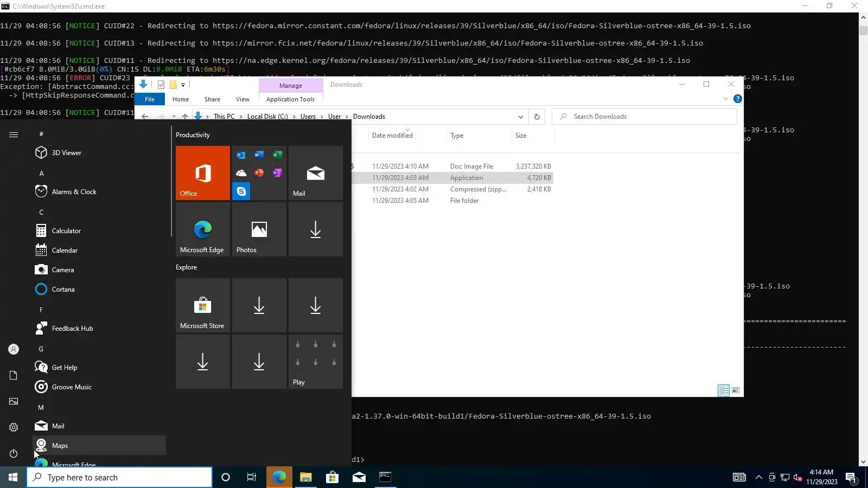Click the taskbar search box
This screenshot has height=488, width=868.
click(x=119, y=477)
